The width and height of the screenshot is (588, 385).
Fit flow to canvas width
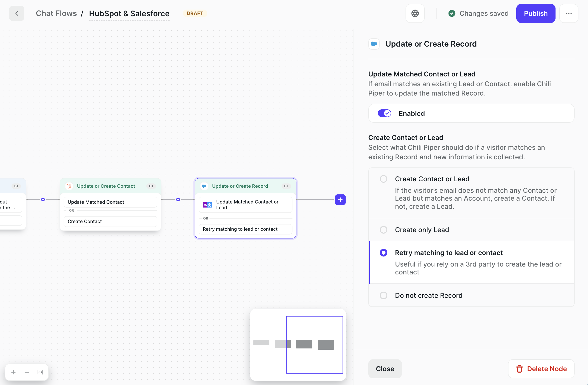(40, 372)
